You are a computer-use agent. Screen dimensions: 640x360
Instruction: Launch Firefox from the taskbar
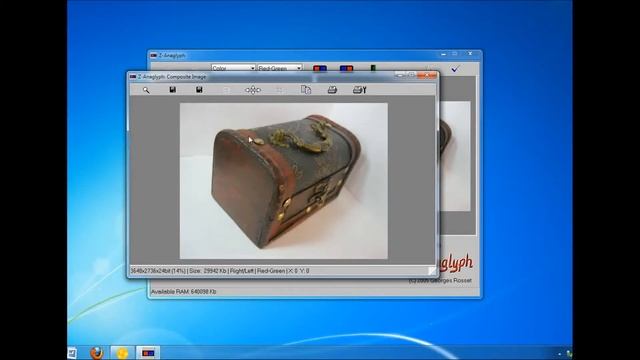coord(96,353)
